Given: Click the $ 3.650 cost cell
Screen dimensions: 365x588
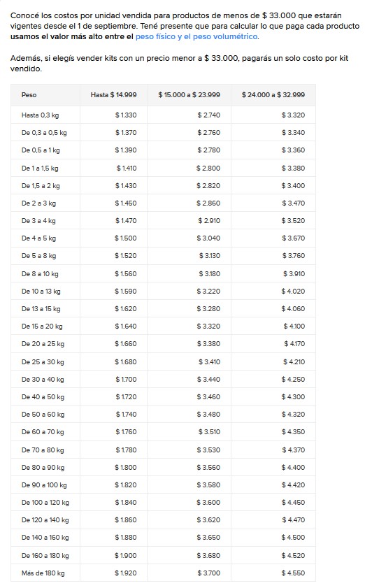Looking at the screenshot, I should click(x=208, y=538).
